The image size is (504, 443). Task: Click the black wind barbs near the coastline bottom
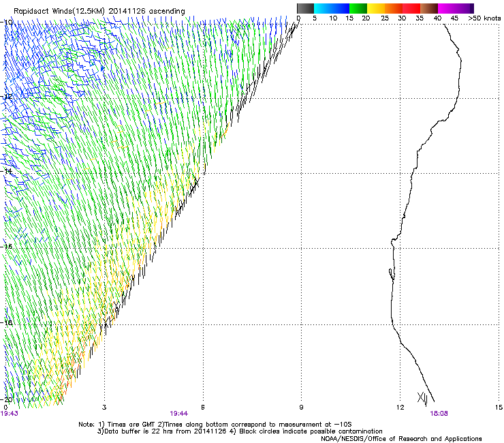(423, 399)
